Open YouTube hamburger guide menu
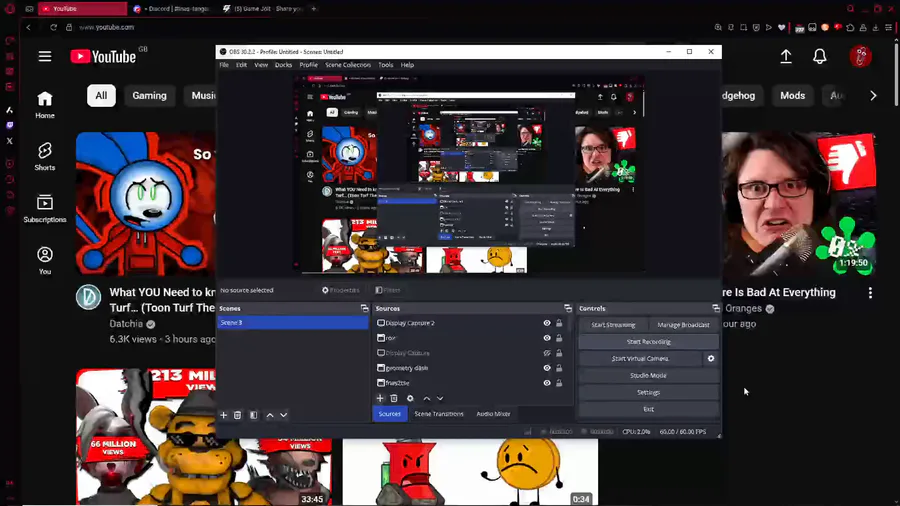The width and height of the screenshot is (900, 506). coord(45,56)
